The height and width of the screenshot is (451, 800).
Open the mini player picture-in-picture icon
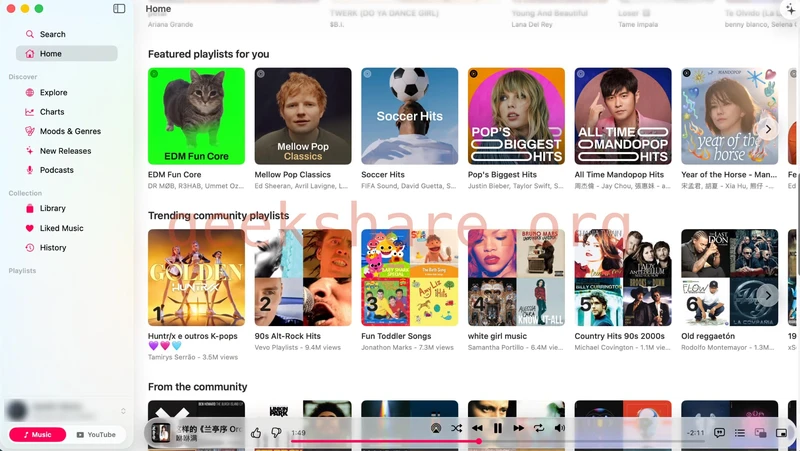click(781, 433)
